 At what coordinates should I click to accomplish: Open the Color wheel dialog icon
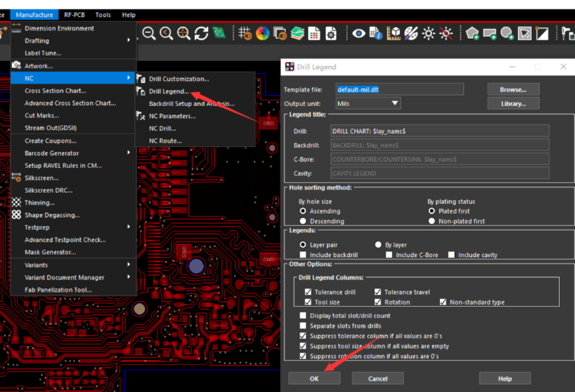click(263, 34)
